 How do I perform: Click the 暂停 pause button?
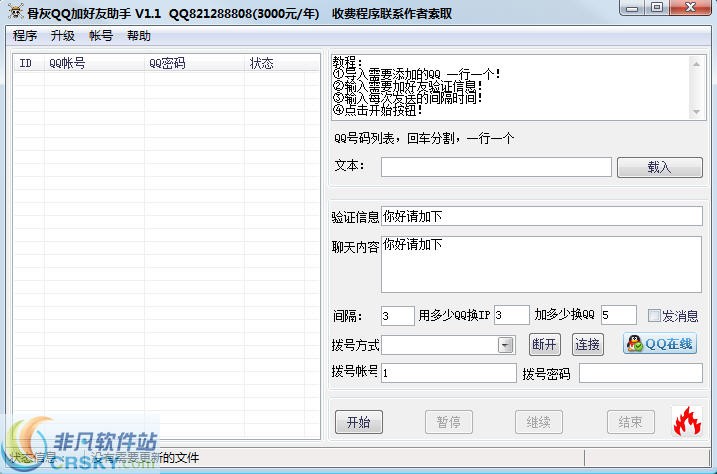coord(449,422)
